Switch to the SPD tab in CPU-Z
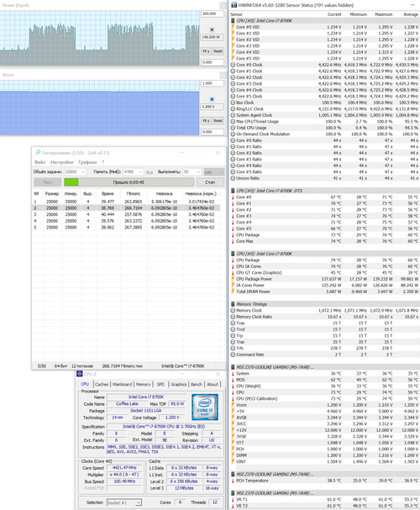The image size is (420, 510). [160, 385]
